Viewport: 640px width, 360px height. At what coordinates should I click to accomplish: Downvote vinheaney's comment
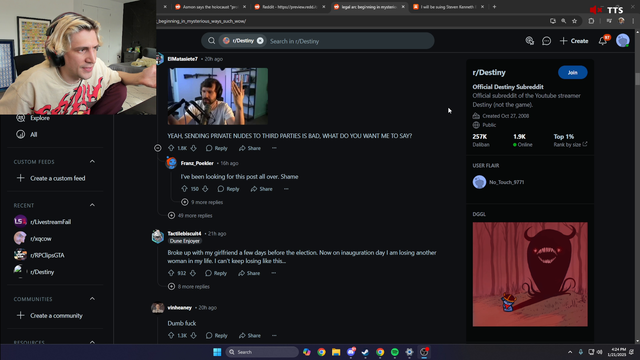point(193,336)
